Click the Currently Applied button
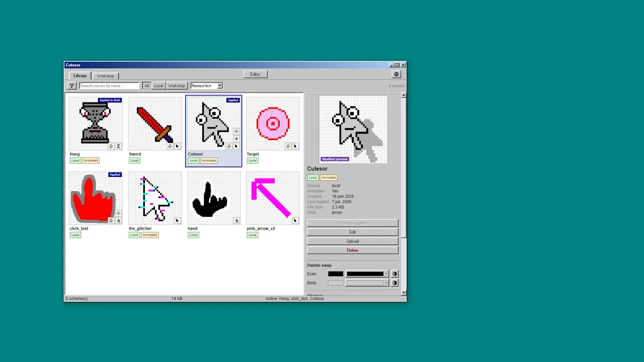Viewport: 644px width, 362px height. click(x=353, y=223)
